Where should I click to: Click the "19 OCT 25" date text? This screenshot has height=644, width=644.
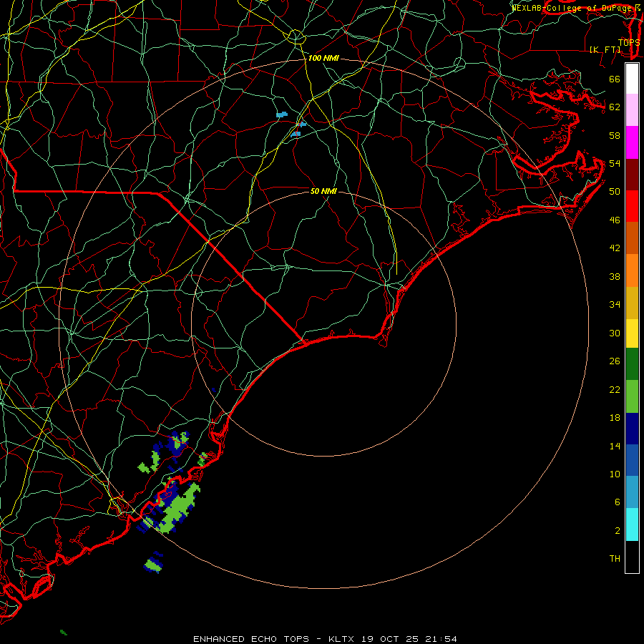[x=390, y=639]
